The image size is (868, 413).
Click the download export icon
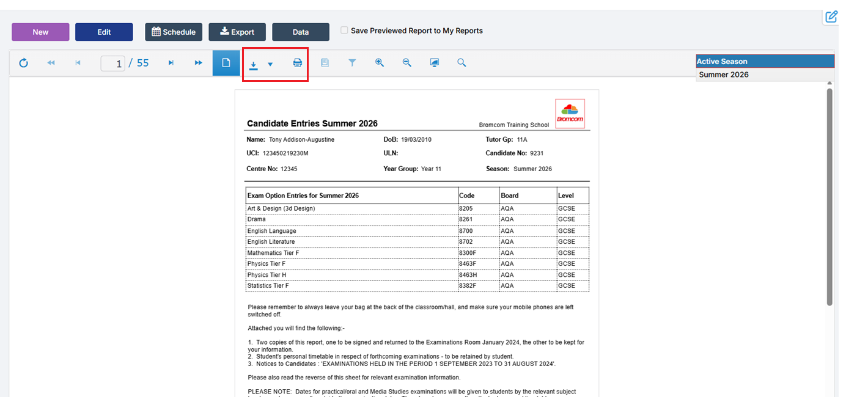coord(253,64)
